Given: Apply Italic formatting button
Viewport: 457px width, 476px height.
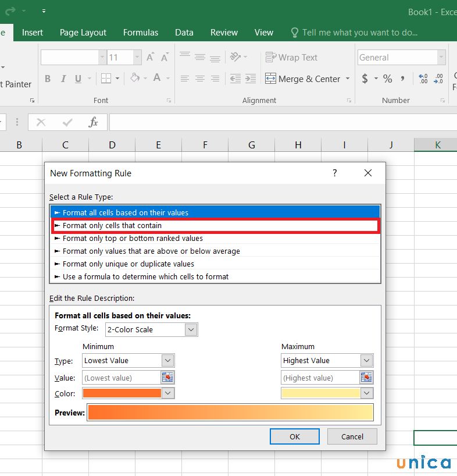Looking at the screenshot, I should (x=63, y=79).
